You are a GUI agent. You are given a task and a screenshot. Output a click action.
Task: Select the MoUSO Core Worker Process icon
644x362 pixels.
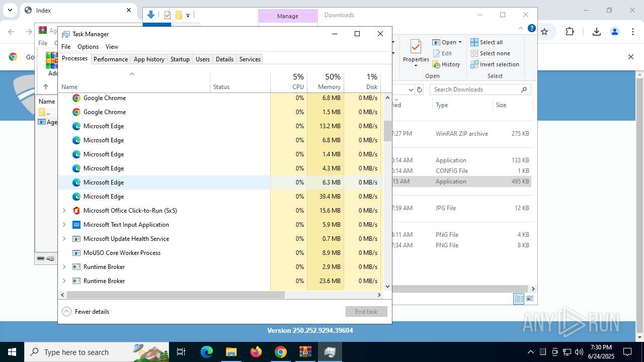point(76,253)
